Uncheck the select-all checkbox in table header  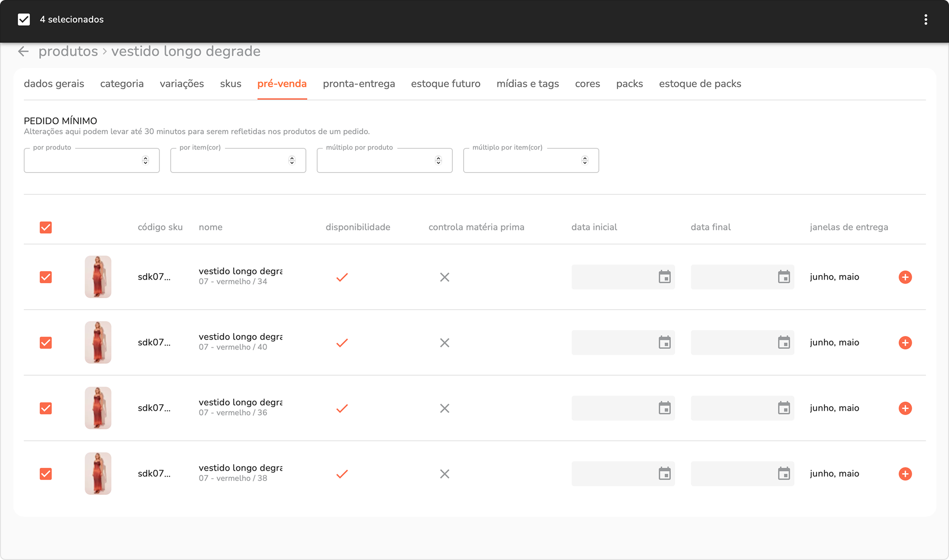pyautogui.click(x=46, y=227)
